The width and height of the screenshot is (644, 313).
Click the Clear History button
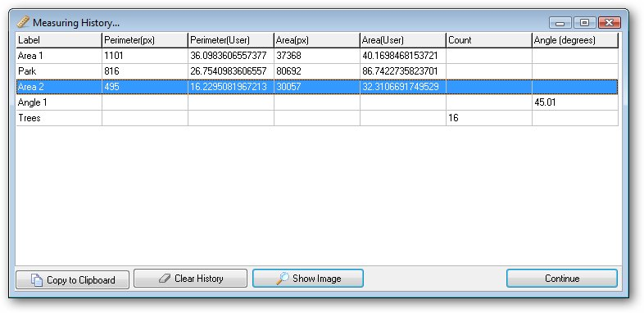(191, 279)
